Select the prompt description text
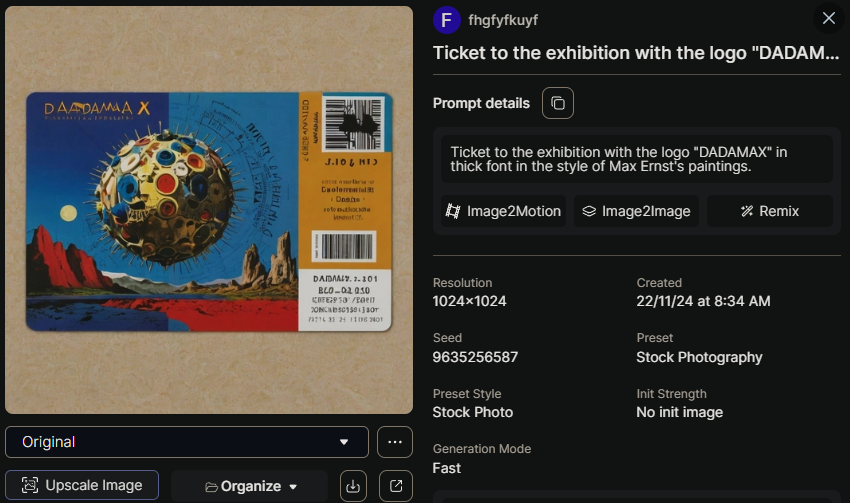The width and height of the screenshot is (850, 503). pyautogui.click(x=619, y=159)
